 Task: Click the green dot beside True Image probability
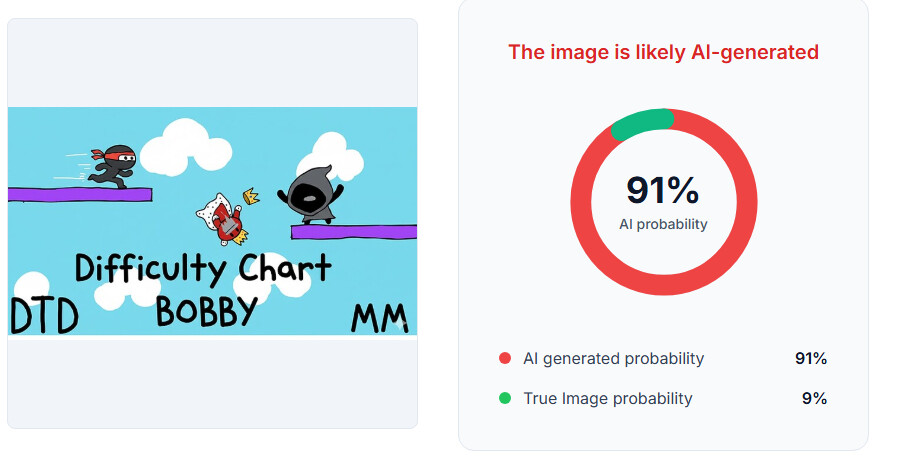point(505,399)
